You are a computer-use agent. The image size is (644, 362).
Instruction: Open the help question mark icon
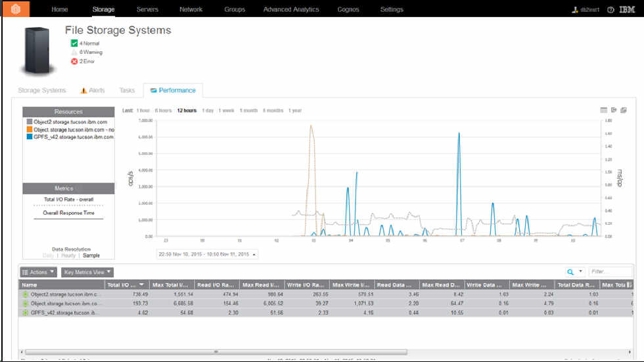(610, 10)
